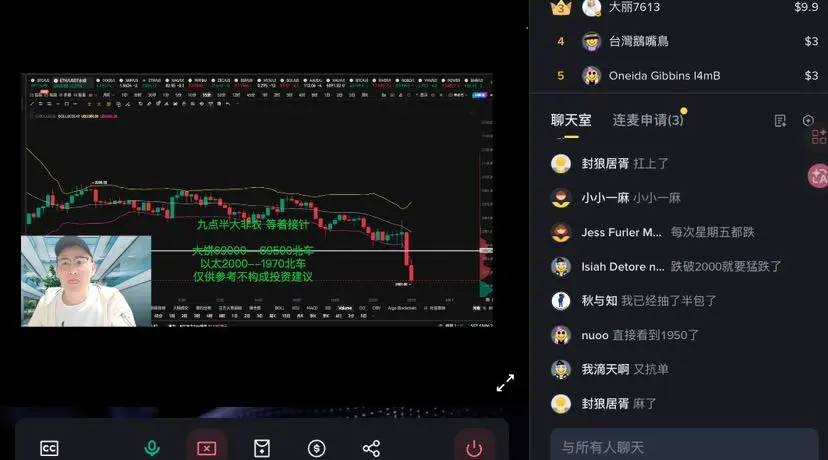Click 大丽7613's avatar in ranking

point(591,7)
